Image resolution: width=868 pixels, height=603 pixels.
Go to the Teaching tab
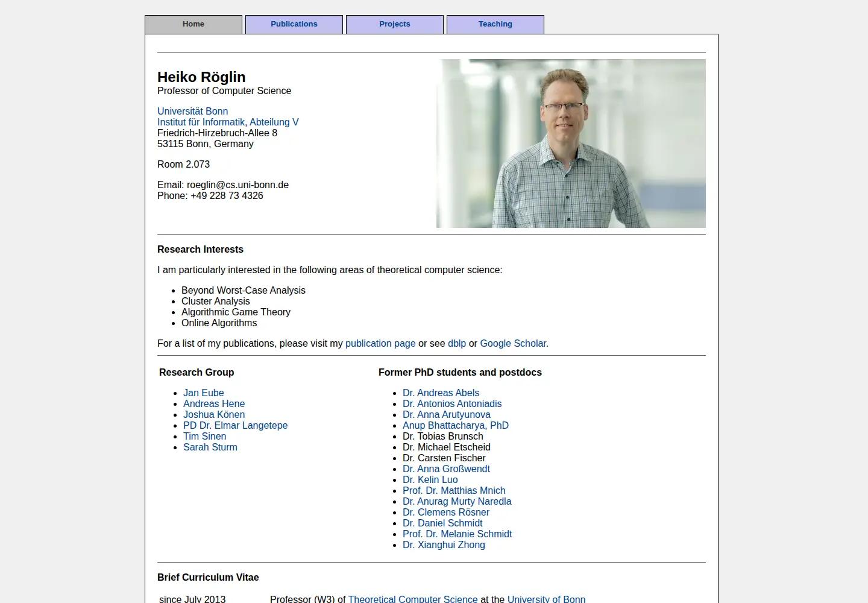coord(495,24)
